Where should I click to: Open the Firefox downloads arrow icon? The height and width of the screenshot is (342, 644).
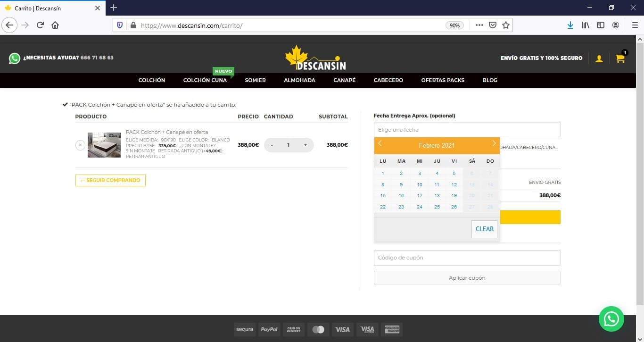(x=570, y=25)
